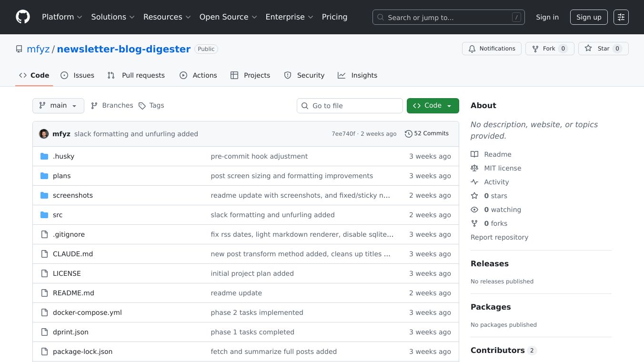Viewport: 644px width, 362px height.
Task: Click the Go to file search field
Action: tap(350, 105)
